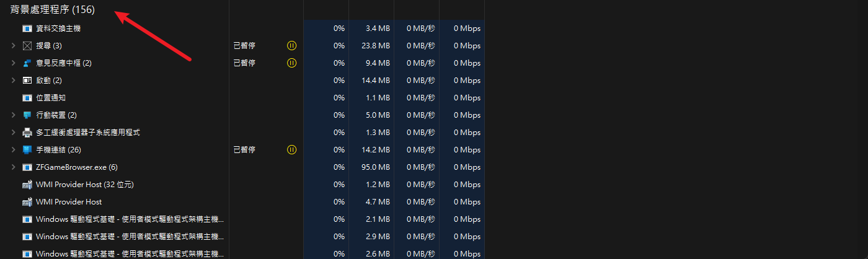The image size is (868, 259).
Task: Click the paused indicator for 手機連結
Action: point(292,150)
